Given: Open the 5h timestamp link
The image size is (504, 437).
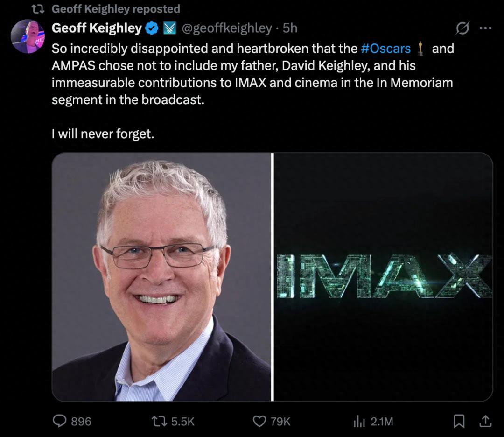Looking at the screenshot, I should tap(290, 28).
